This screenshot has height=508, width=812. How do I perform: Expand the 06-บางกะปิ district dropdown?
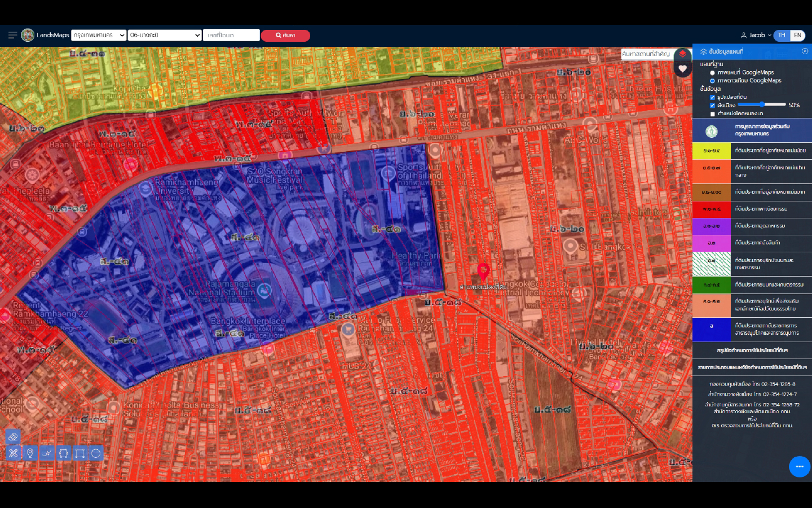165,35
